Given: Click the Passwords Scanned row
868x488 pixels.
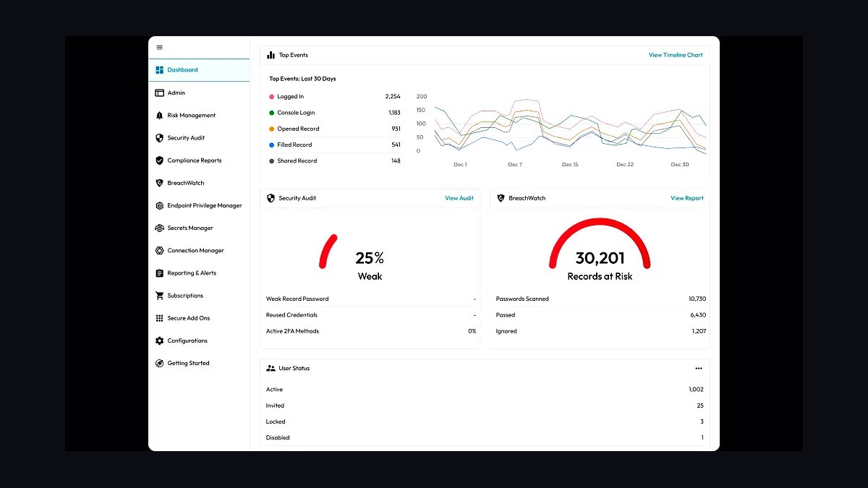Looking at the screenshot, I should tap(601, 299).
